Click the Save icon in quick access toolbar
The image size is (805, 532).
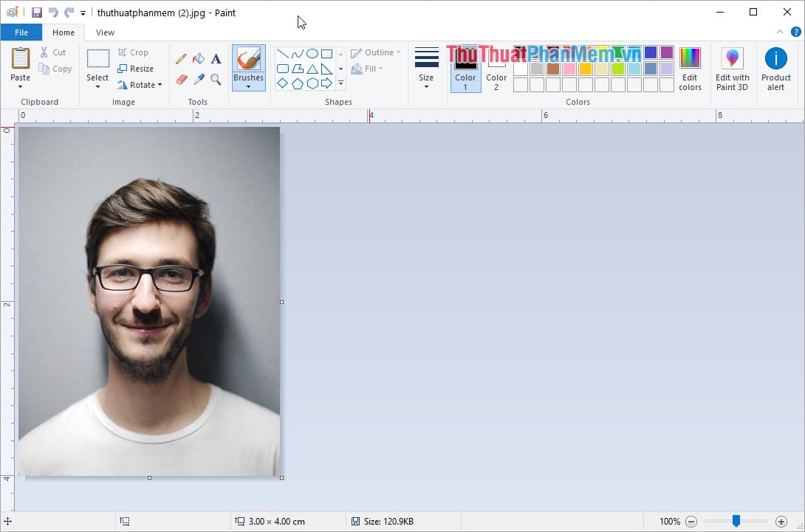tap(36, 13)
